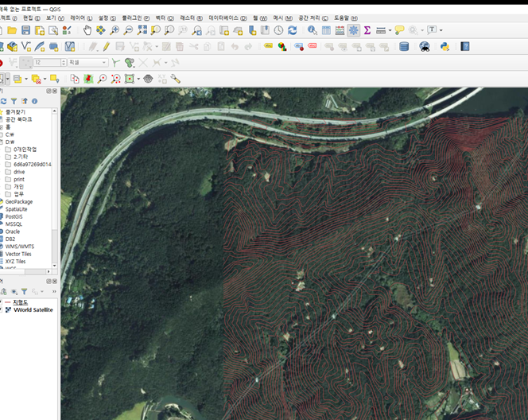
Task: Open the Temporal Controller clock icon
Action: pyautogui.click(x=278, y=30)
